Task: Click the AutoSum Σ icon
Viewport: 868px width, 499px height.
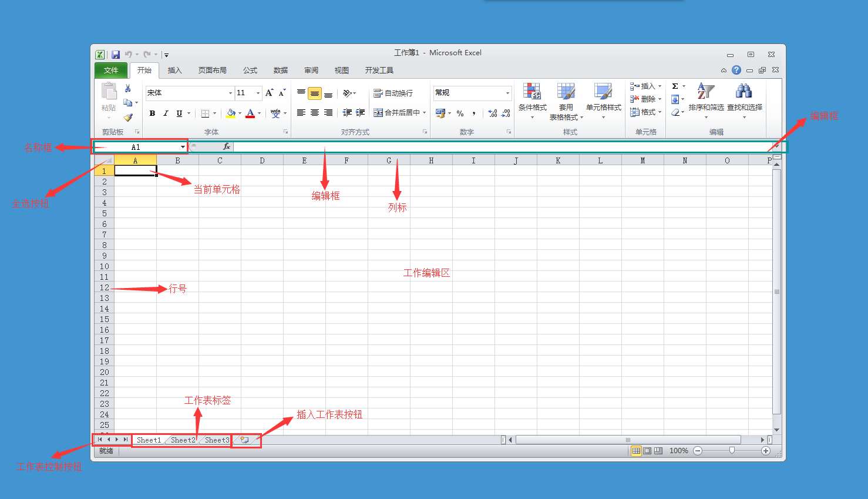Action: (674, 86)
